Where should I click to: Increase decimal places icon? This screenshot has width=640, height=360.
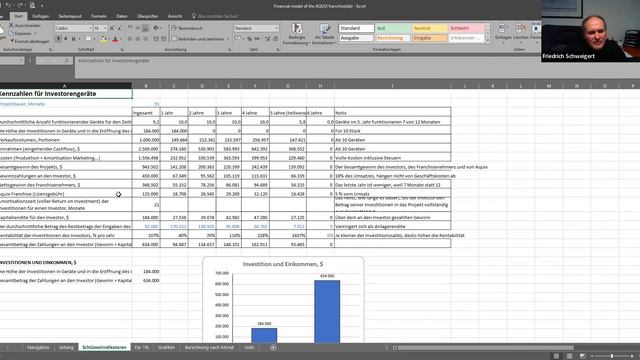click(267, 39)
